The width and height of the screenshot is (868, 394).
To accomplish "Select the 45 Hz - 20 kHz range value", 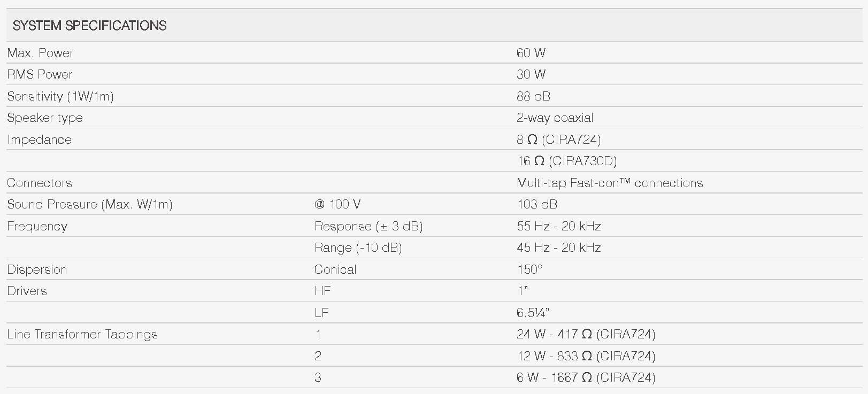I will coord(558,248).
